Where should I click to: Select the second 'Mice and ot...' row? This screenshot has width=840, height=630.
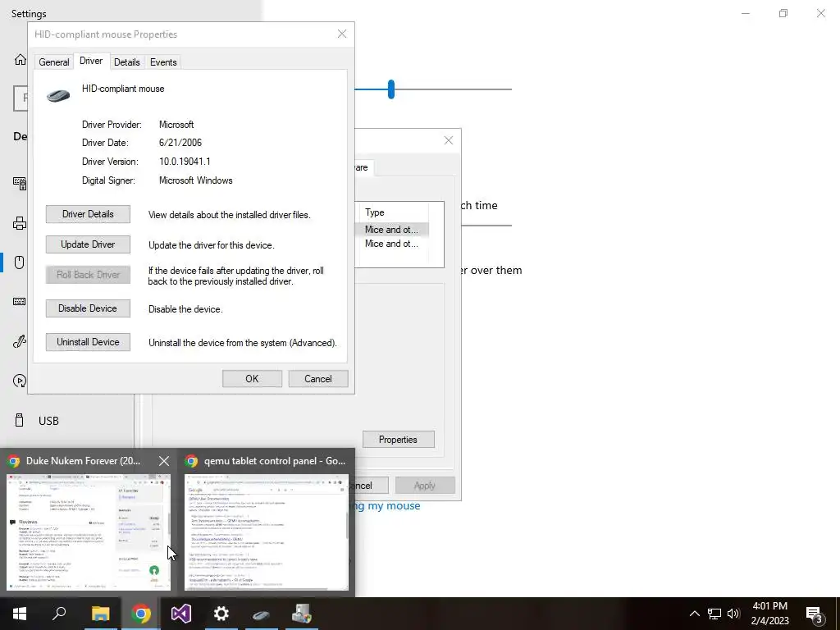click(391, 243)
